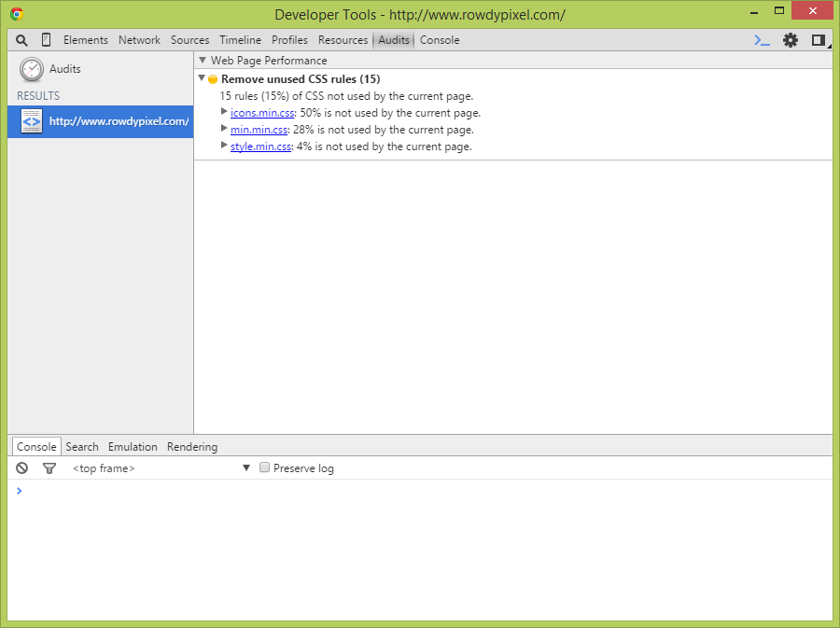Click the rowdypixel.com result page icon

[32, 121]
